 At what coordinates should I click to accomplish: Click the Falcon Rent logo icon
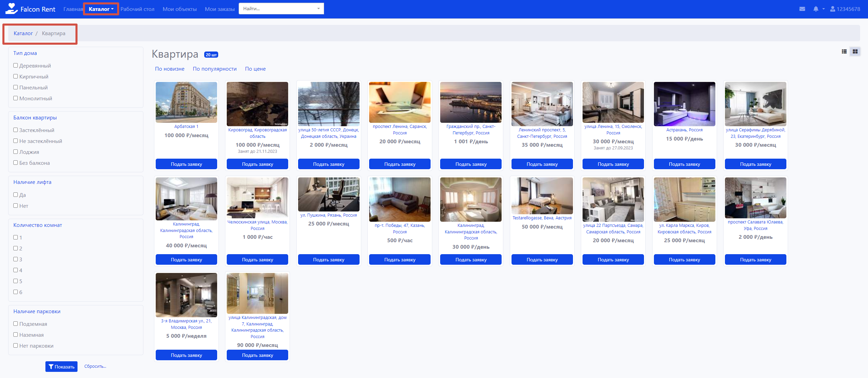(x=11, y=9)
